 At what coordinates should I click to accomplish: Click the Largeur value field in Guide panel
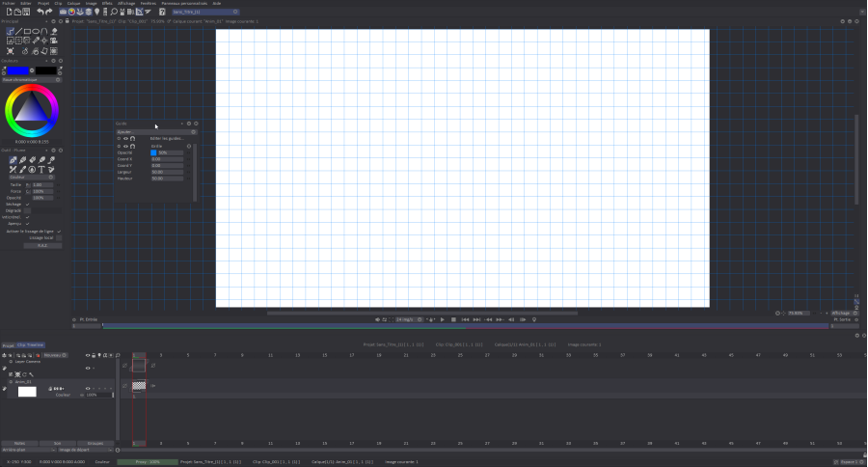pyautogui.click(x=167, y=173)
